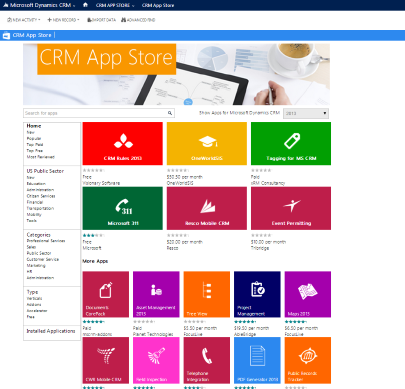Select Financial under US Public Sector
The width and height of the screenshot is (405, 389).
tap(35, 202)
